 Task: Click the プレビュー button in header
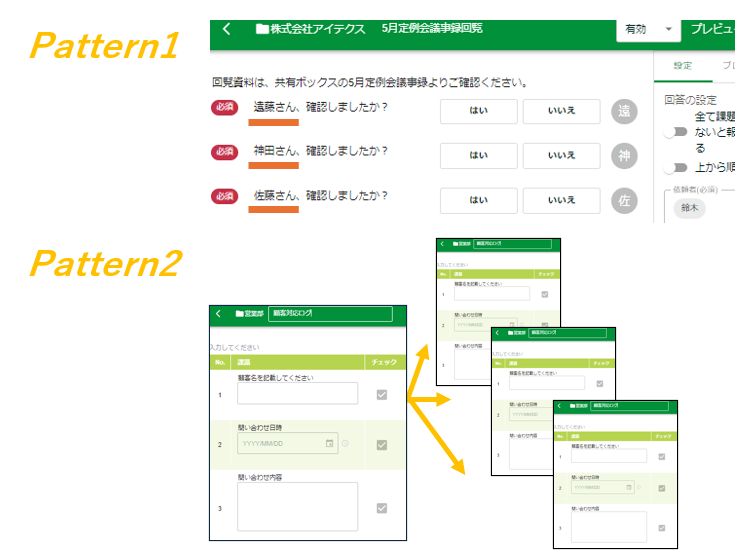click(x=712, y=30)
